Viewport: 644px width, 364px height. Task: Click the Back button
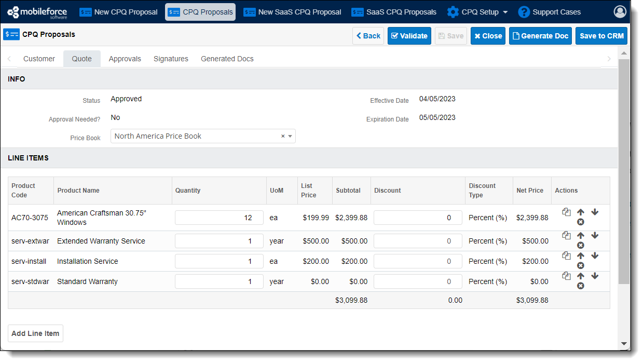pyautogui.click(x=368, y=36)
